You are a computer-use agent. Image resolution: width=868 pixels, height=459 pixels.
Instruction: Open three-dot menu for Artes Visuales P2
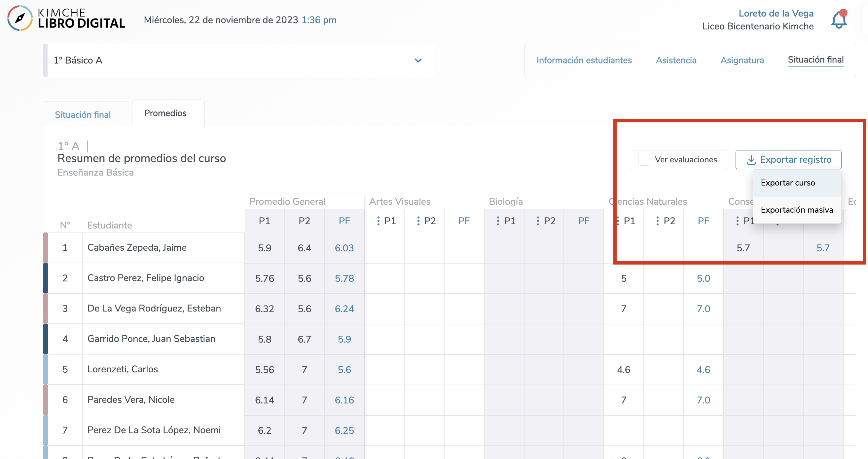pyautogui.click(x=418, y=221)
